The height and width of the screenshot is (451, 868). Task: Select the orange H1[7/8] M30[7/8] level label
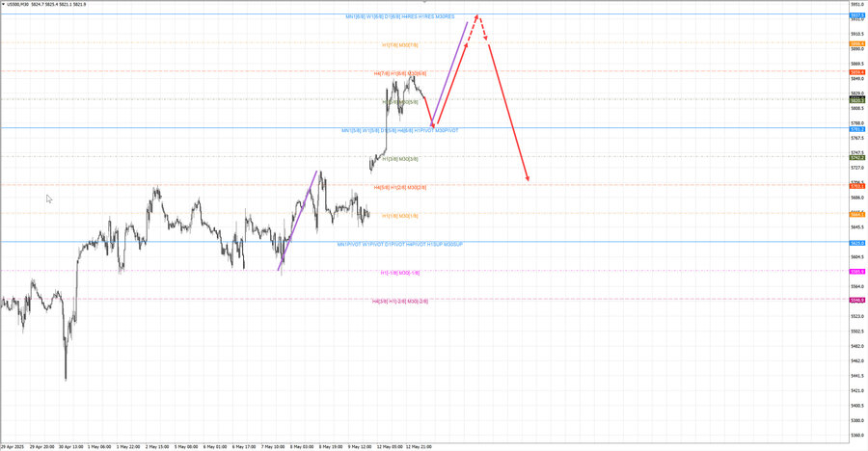point(399,45)
